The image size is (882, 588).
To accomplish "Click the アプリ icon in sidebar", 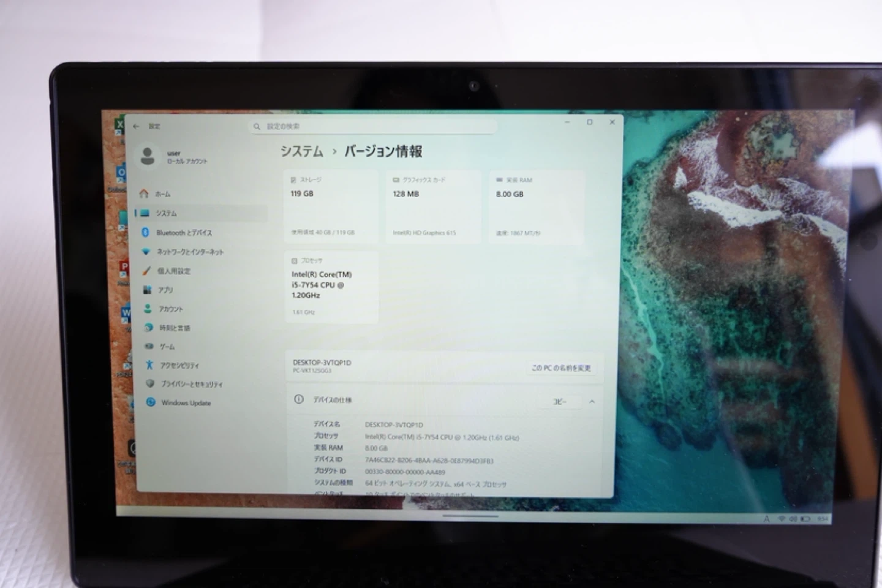I will 147,289.
